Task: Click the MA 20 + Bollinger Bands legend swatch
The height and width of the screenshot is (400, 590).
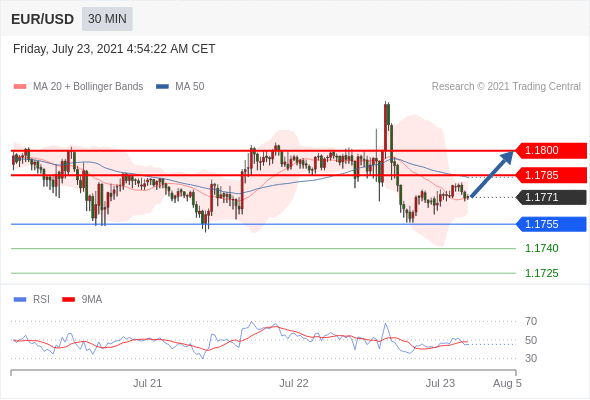Action: (20, 87)
